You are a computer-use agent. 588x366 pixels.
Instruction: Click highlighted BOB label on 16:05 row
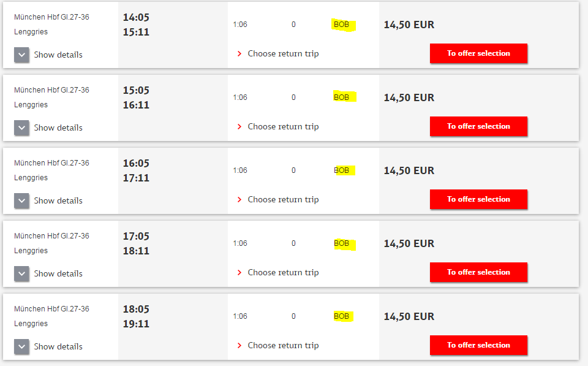tap(342, 170)
